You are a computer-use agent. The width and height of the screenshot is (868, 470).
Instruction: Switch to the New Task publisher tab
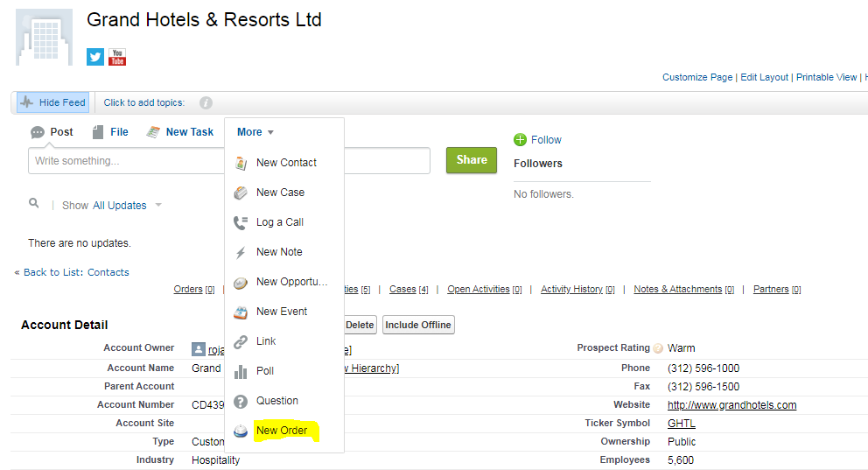click(179, 132)
